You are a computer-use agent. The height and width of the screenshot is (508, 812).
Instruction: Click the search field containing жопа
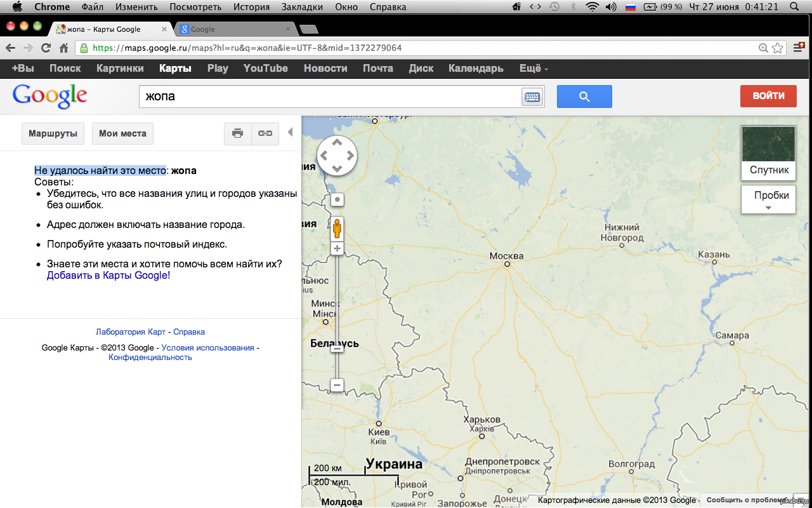click(x=330, y=97)
